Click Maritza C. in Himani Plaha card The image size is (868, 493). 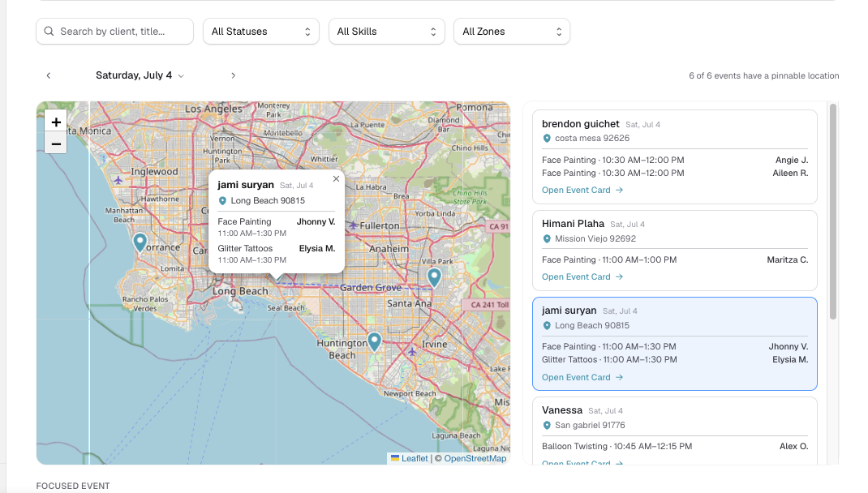coord(788,259)
